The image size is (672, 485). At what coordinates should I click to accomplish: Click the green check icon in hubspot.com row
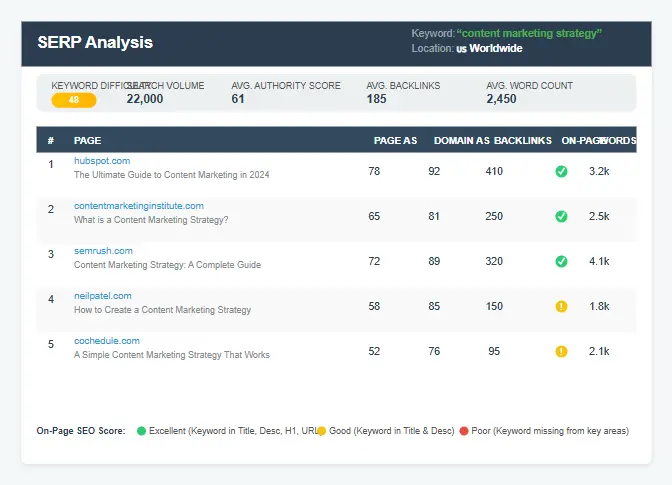tap(561, 171)
